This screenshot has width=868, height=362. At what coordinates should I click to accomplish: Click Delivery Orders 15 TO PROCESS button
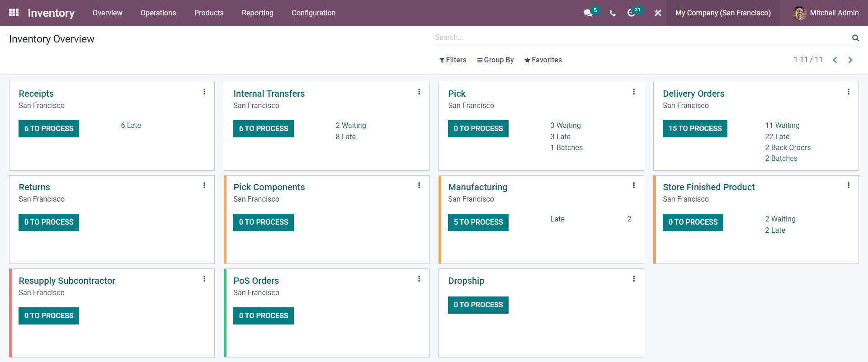695,129
